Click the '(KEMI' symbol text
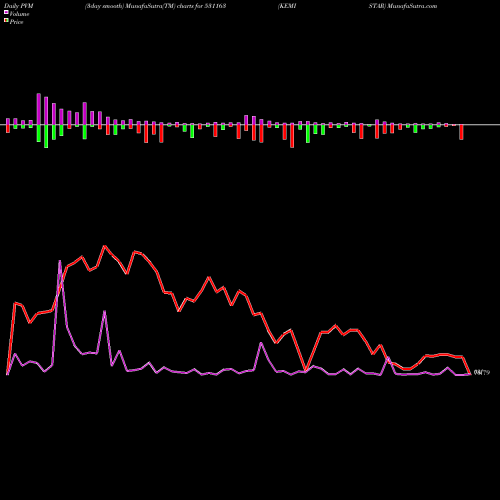Screen dimensions: 500x500 tap(287, 6)
